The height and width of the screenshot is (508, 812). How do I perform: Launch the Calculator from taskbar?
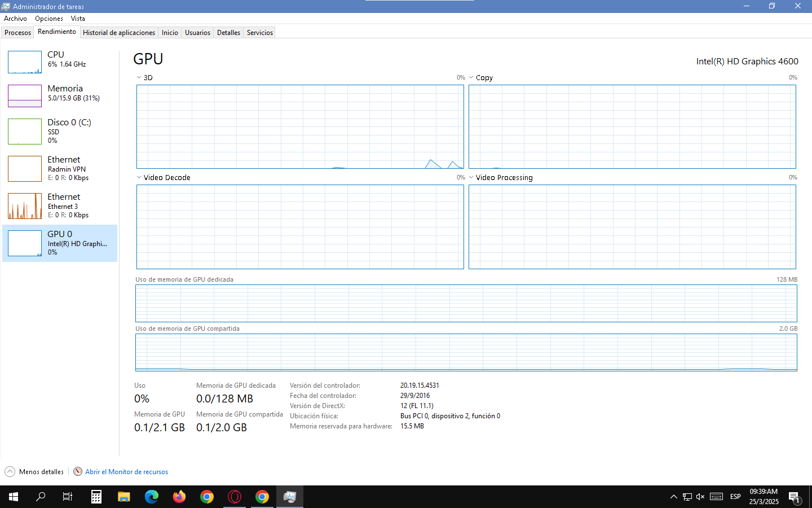coord(96,497)
